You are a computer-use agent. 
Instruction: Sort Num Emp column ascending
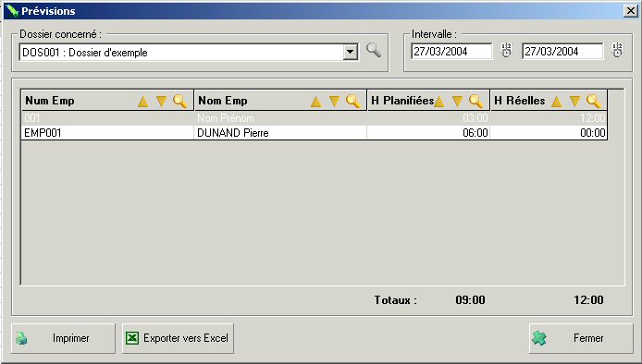(x=142, y=102)
